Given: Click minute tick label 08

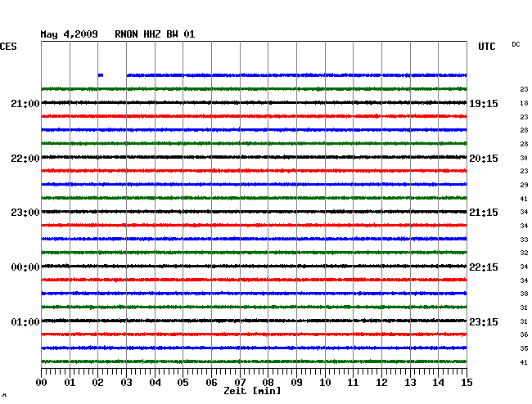Looking at the screenshot, I should pyautogui.click(x=268, y=383).
